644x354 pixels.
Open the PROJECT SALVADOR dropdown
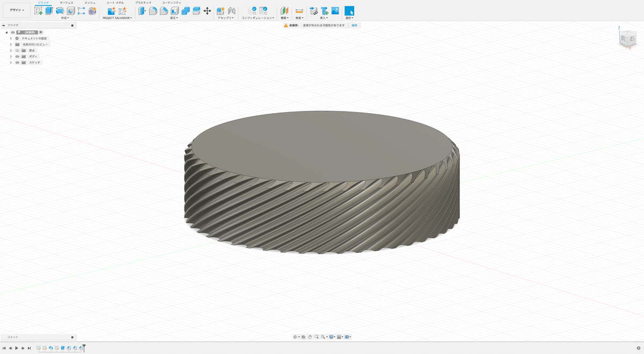[117, 18]
